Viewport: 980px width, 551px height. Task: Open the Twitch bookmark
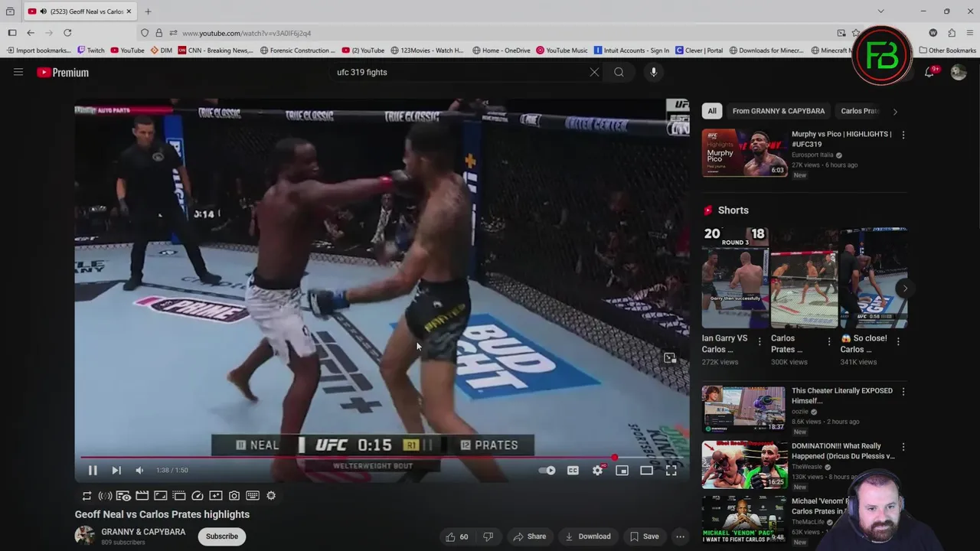91,51
